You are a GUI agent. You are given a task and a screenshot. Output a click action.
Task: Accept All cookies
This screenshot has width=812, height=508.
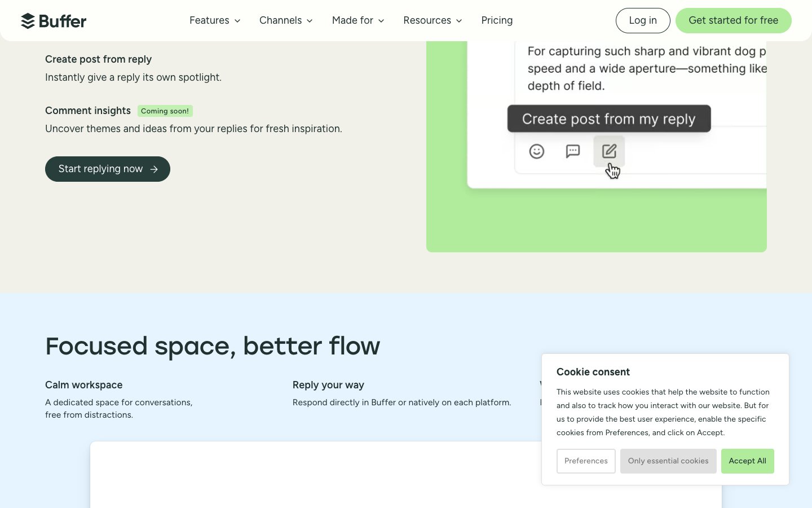point(747,461)
